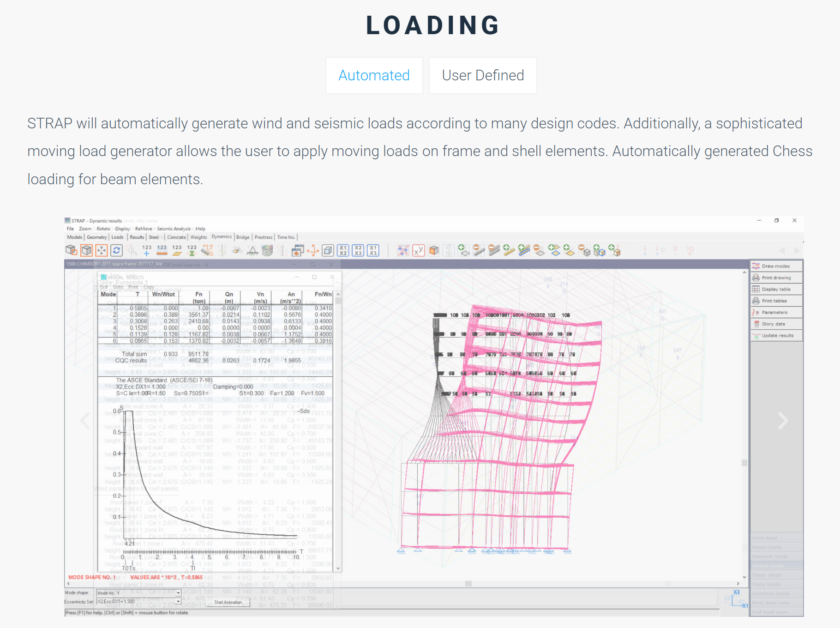This screenshot has width=840, height=628.
Task: Click the spring coil icon in the toolbar
Action: click(x=267, y=250)
